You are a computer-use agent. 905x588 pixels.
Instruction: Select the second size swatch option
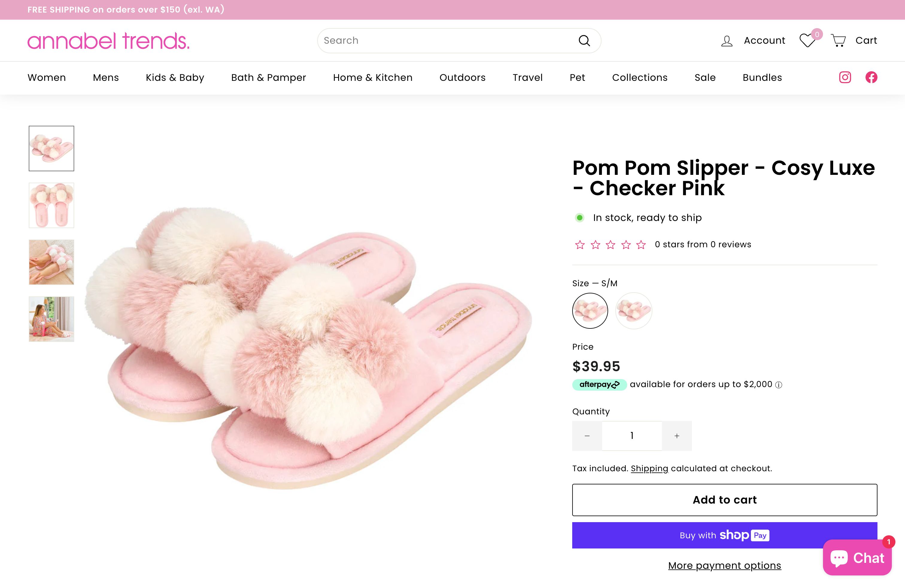[x=634, y=310]
